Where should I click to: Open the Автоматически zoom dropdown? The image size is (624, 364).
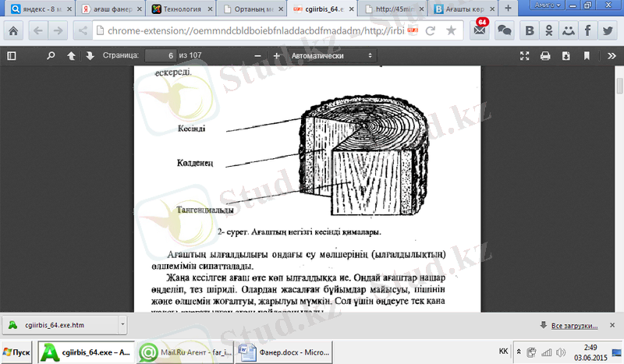[x=331, y=56]
